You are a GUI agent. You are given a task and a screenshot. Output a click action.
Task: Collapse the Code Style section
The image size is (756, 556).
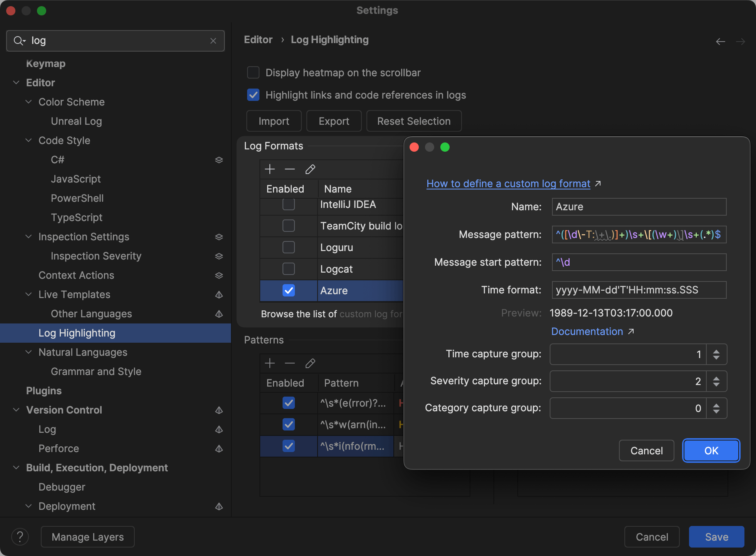click(x=28, y=140)
